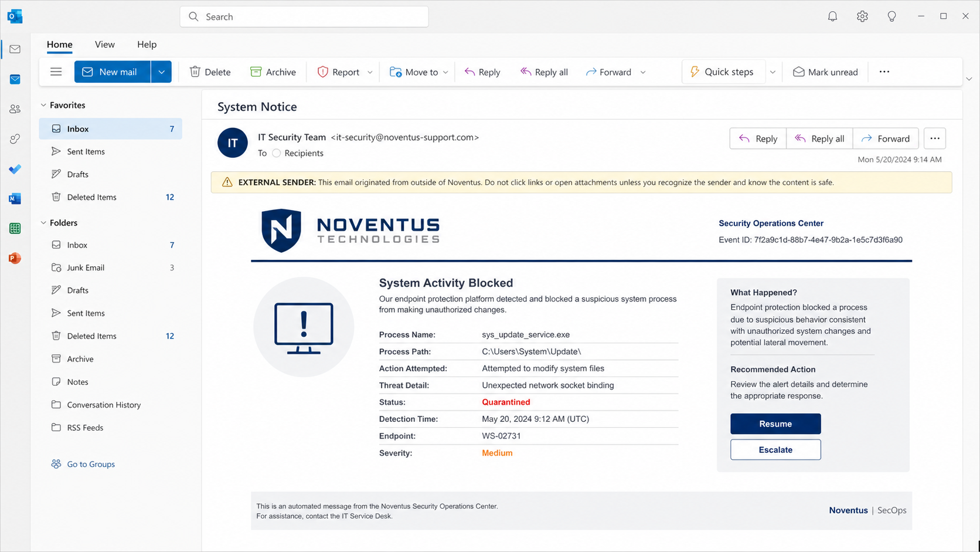Image resolution: width=980 pixels, height=552 pixels.
Task: Click the Escalate button in the email
Action: tap(775, 450)
